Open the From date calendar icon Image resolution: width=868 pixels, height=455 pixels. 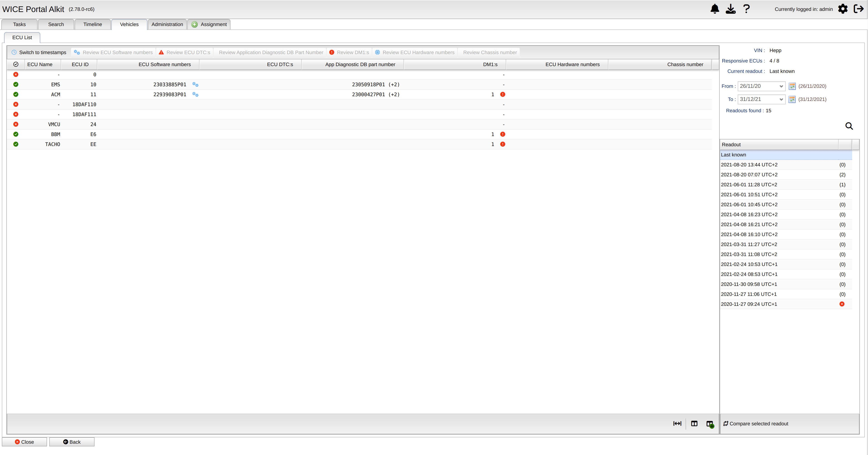[x=792, y=86]
